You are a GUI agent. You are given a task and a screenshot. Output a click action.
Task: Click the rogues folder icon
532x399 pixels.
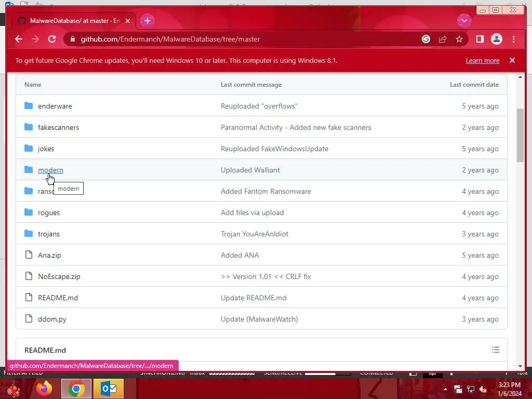point(29,212)
